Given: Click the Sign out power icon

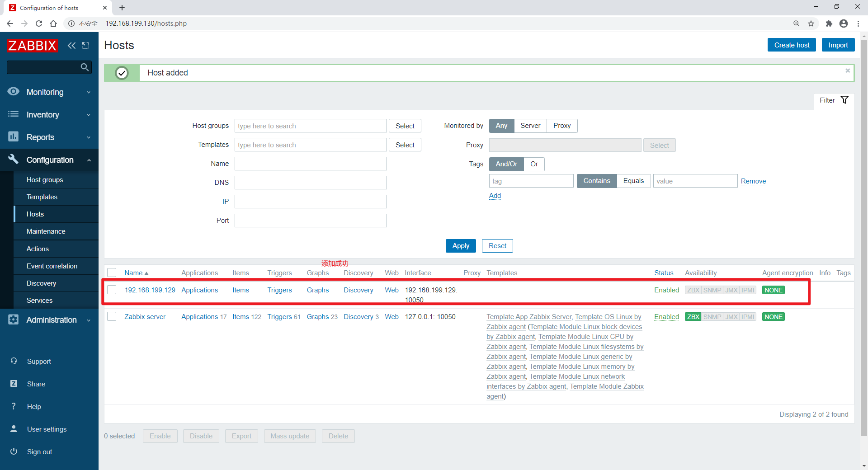Looking at the screenshot, I should (14, 451).
